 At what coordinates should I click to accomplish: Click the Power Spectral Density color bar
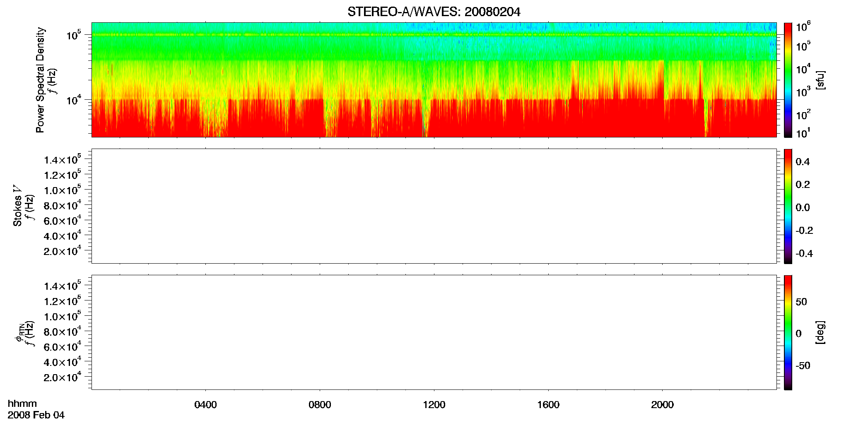tap(788, 80)
